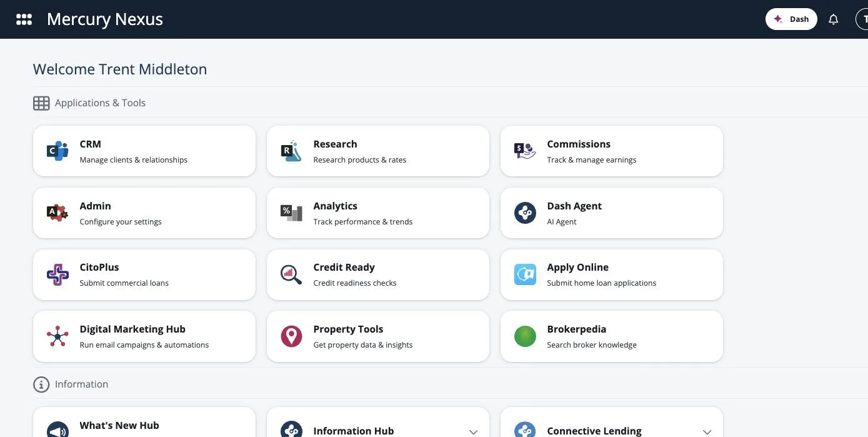868x437 pixels.
Task: Click 'Configure your settings' text
Action: [x=121, y=222]
